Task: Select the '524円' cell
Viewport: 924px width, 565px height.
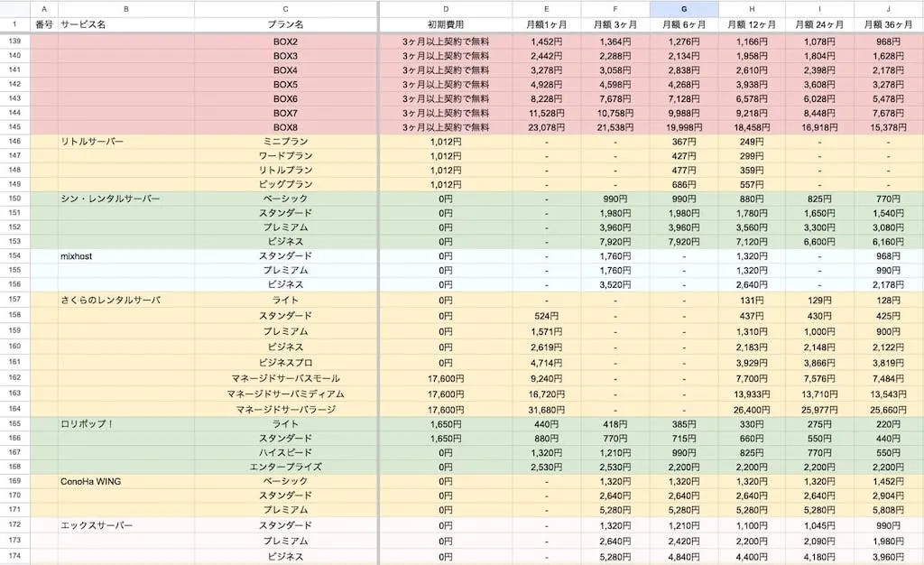Action: coord(546,316)
